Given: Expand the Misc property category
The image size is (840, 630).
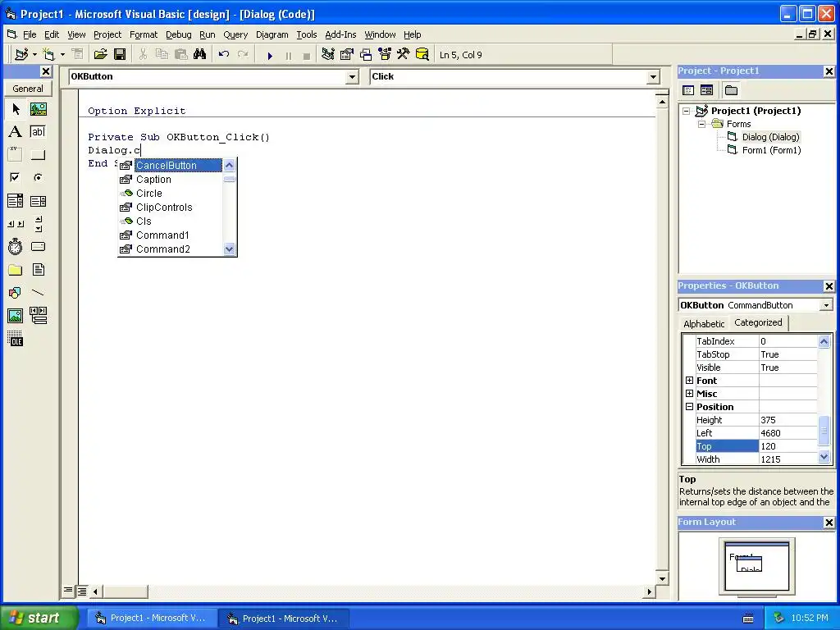Looking at the screenshot, I should coord(689,393).
